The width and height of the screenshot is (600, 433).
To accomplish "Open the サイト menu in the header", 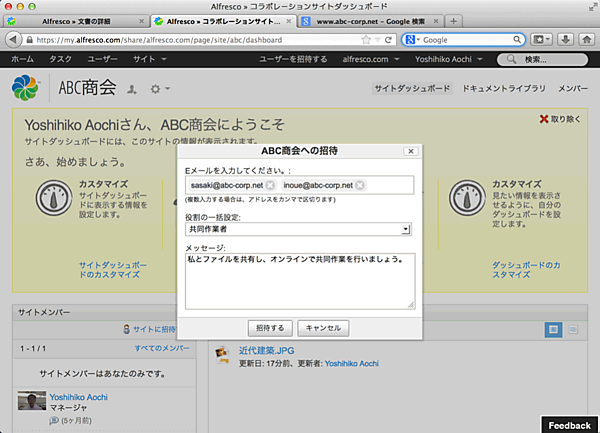I will pyautogui.click(x=148, y=60).
